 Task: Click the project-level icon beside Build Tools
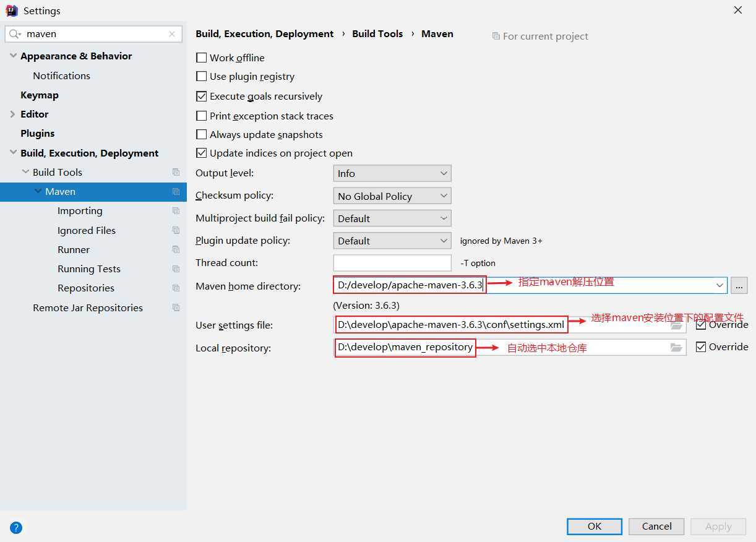[176, 172]
